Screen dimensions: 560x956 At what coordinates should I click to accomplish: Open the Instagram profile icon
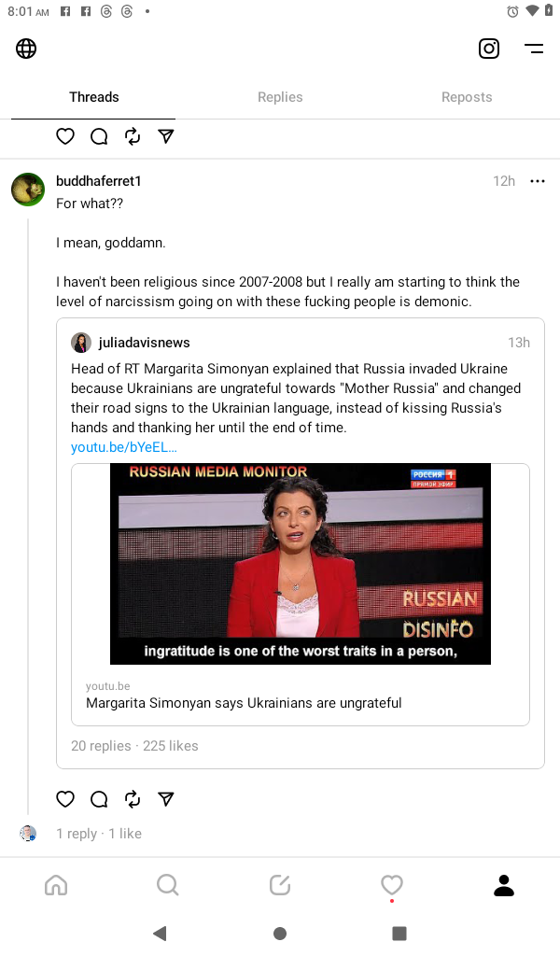click(489, 49)
